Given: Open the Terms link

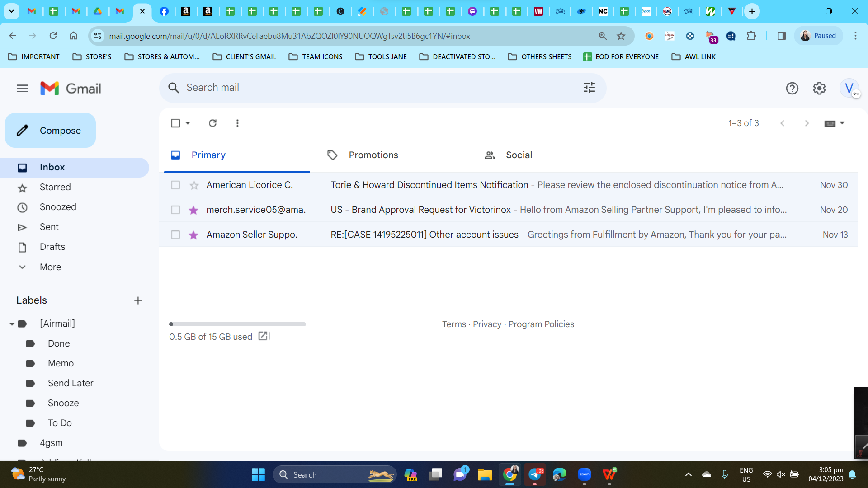Looking at the screenshot, I should (x=454, y=324).
